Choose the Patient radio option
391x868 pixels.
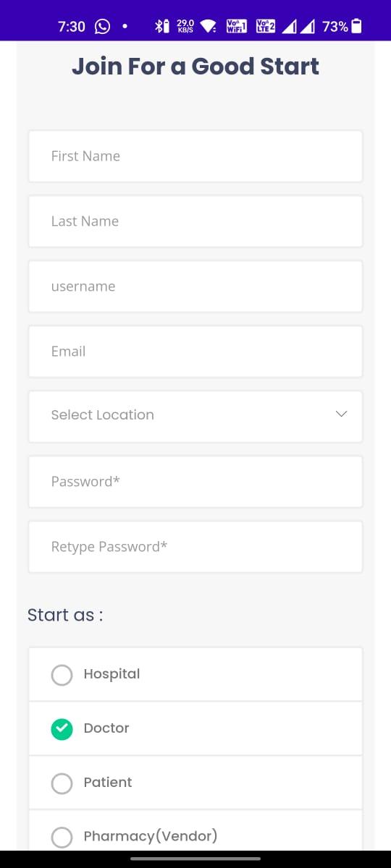coord(62,783)
